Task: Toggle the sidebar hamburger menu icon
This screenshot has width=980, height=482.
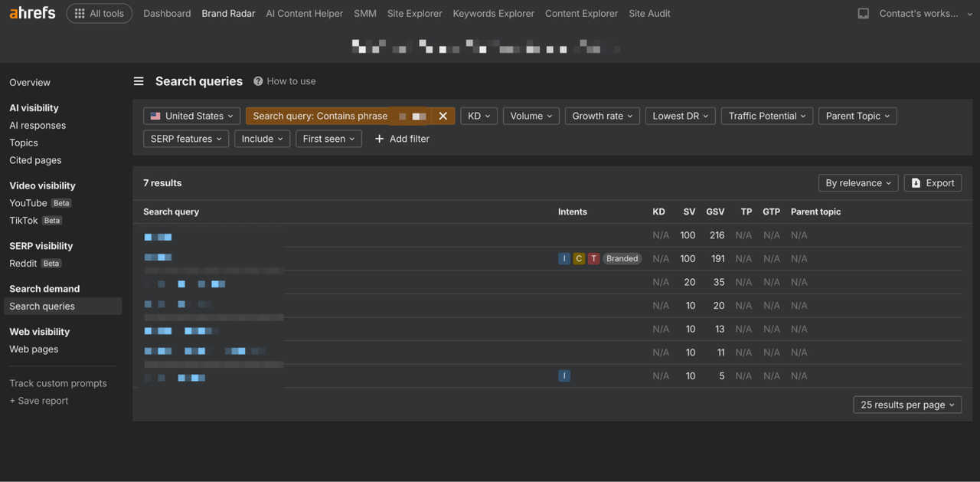Action: pos(139,81)
